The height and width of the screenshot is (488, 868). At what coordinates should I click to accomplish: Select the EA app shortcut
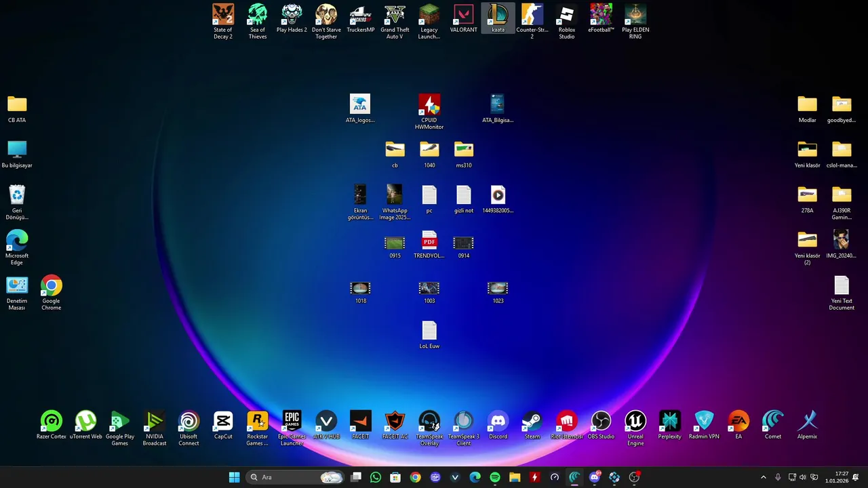point(738,426)
